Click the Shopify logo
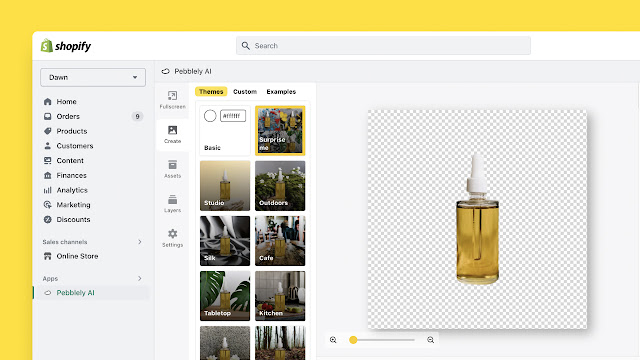This screenshot has height=360, width=640. tap(66, 46)
